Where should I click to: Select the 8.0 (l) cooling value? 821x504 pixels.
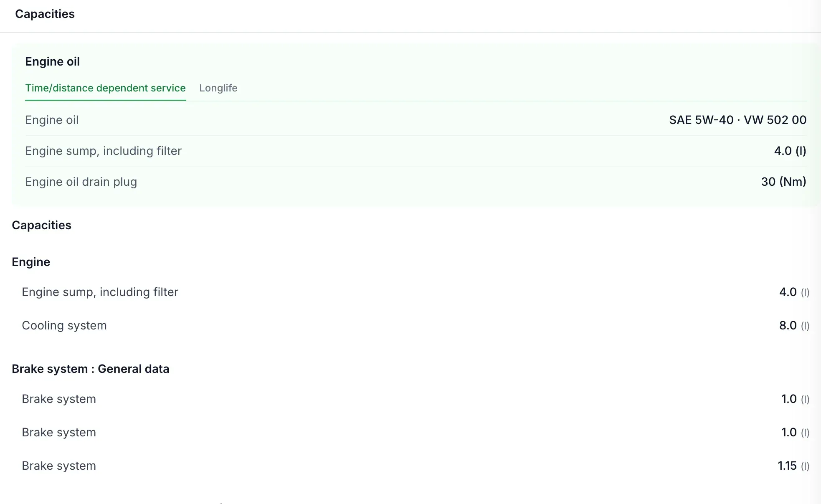pyautogui.click(x=794, y=326)
